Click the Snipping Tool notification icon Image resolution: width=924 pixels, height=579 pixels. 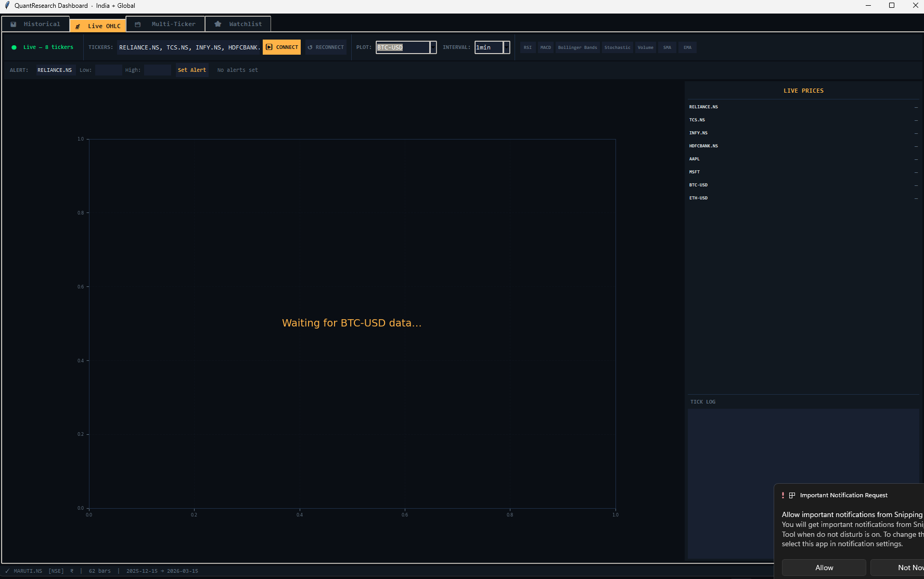(x=792, y=495)
